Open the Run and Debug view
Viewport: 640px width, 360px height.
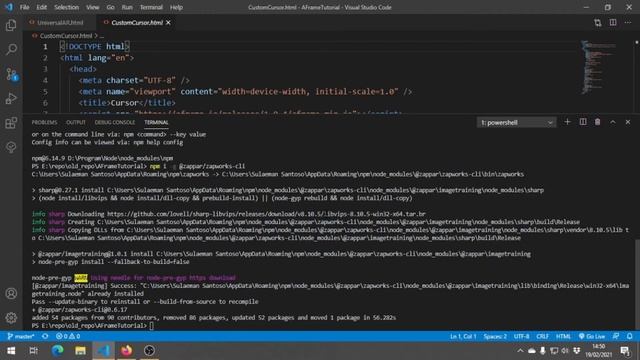[x=11, y=98]
